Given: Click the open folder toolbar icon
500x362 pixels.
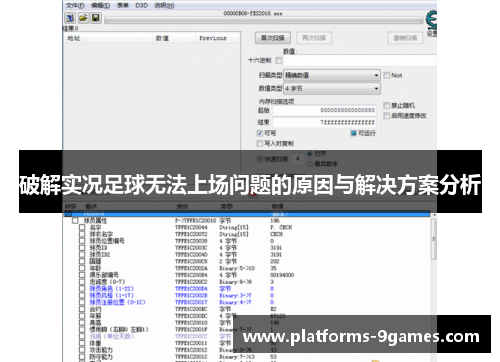Looking at the screenshot, I should click(83, 18).
